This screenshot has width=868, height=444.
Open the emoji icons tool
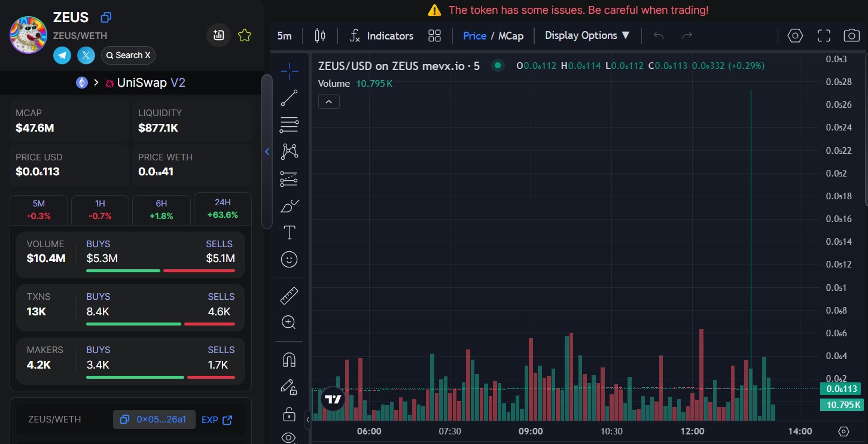pos(289,259)
